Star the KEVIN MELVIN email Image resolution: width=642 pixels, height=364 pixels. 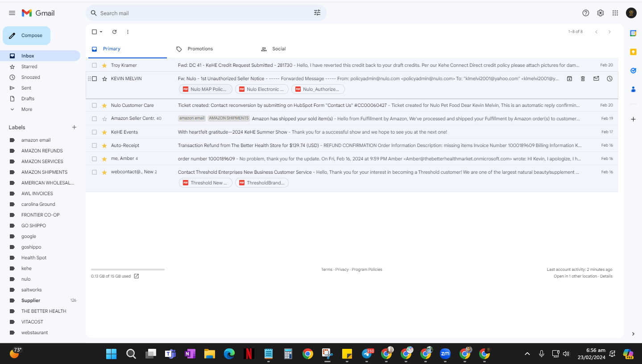coord(104,79)
